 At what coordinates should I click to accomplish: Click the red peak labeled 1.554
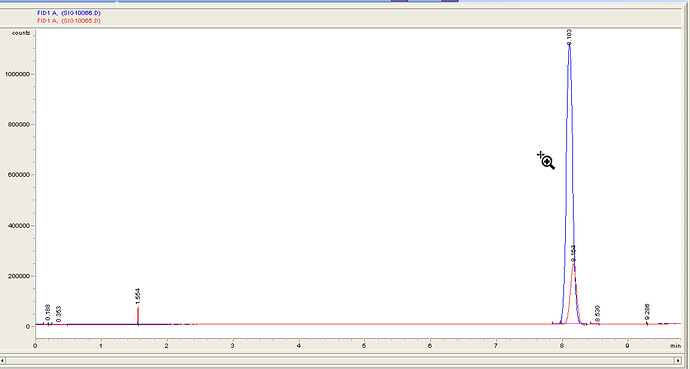(138, 316)
